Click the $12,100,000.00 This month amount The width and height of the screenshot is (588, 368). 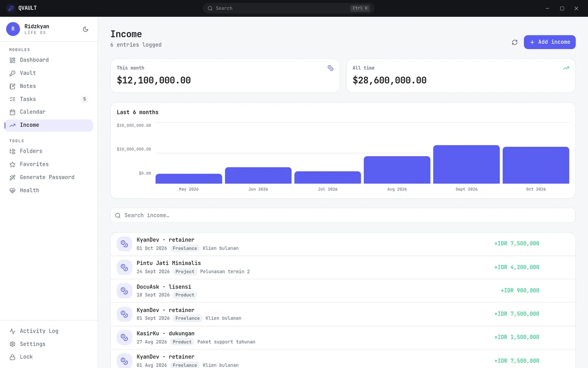154,80
